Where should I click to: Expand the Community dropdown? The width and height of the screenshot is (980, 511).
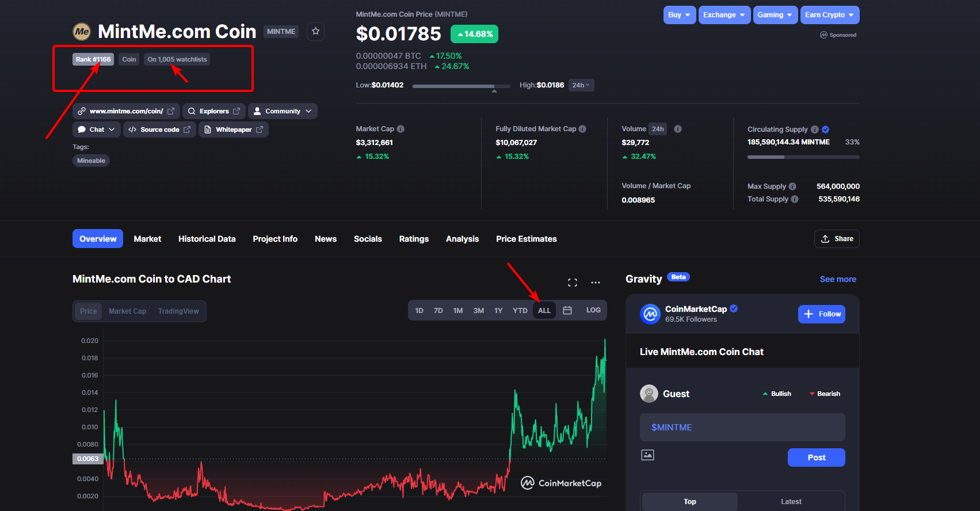click(283, 111)
